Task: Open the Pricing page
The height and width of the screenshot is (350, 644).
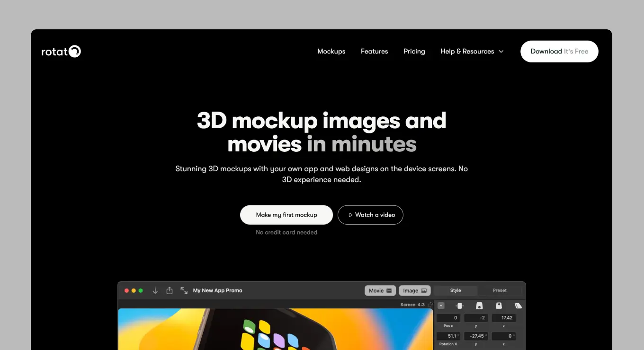Action: [x=414, y=52]
